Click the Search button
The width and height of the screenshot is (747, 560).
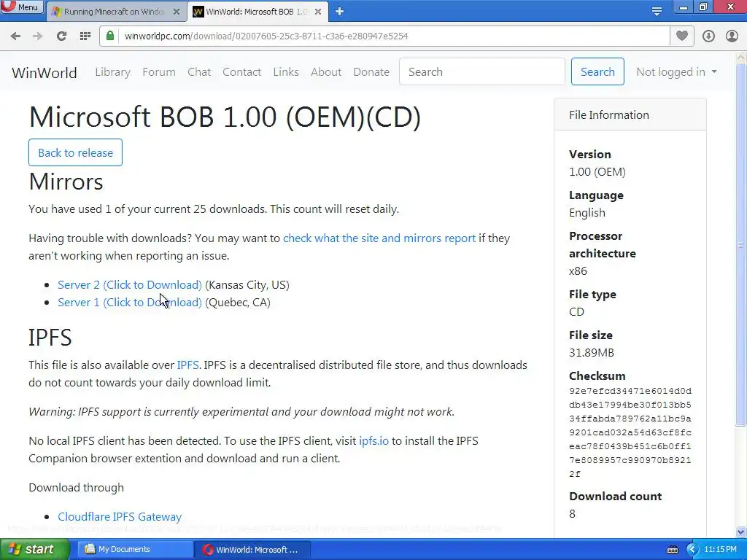coord(598,72)
